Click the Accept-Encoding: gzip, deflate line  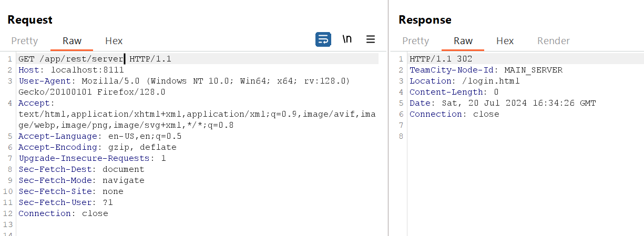[97, 147]
